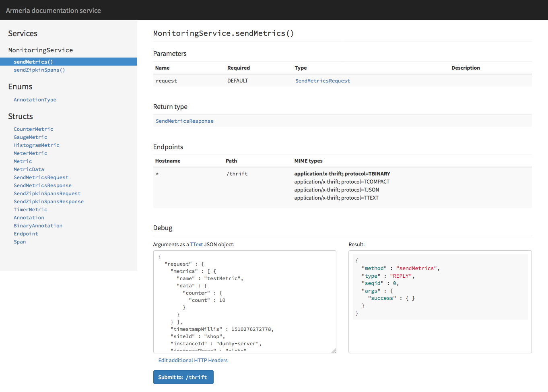Select the AnnotationType enum in sidebar
Screen dimensions: 548x392
(35, 99)
